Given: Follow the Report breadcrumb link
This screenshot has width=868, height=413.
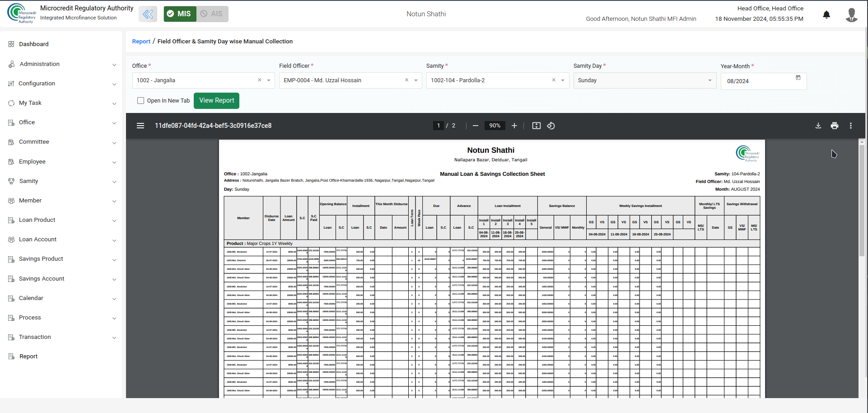Looking at the screenshot, I should 141,41.
